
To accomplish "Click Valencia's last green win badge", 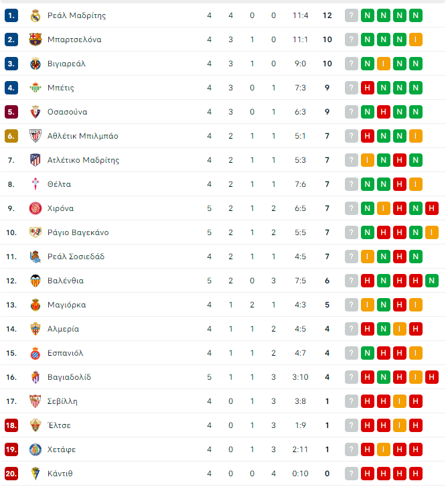I will pyautogui.click(x=432, y=281).
